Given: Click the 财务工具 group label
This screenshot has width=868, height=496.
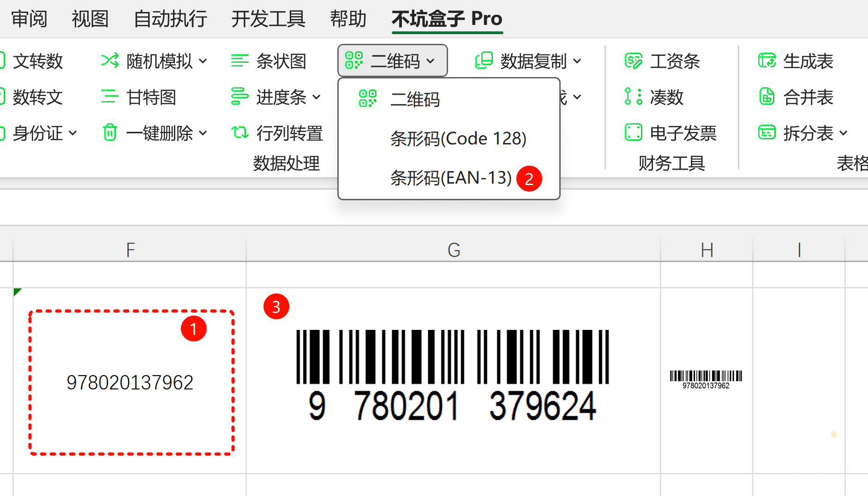Looking at the screenshot, I should click(672, 163).
